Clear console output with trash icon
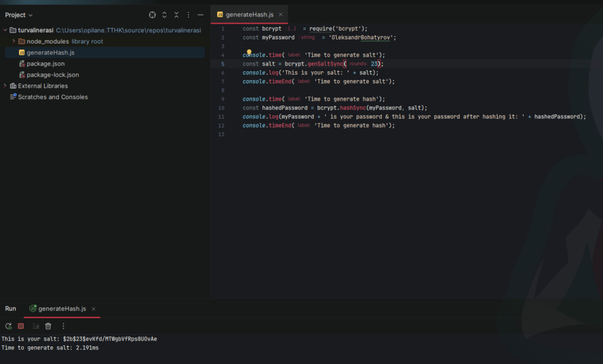 pos(48,326)
